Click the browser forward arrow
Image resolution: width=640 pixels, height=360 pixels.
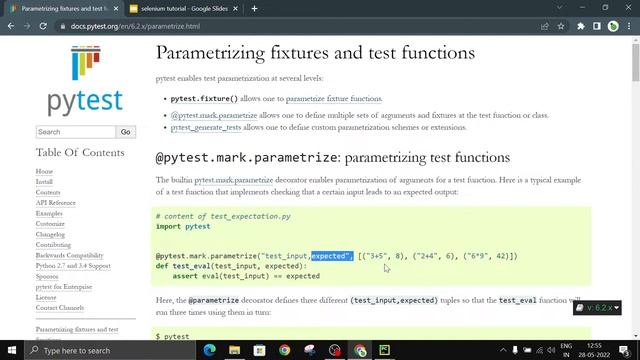click(x=27, y=26)
